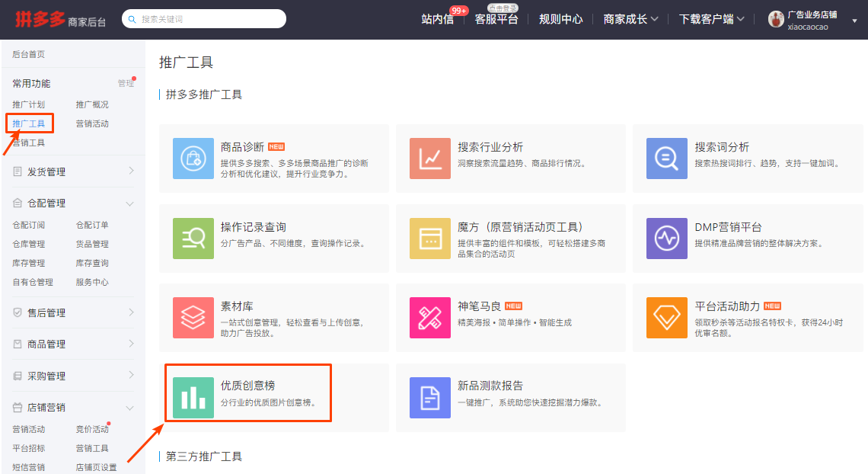Open the 操作记录查询 green icon
The width and height of the screenshot is (868, 474).
(x=193, y=238)
